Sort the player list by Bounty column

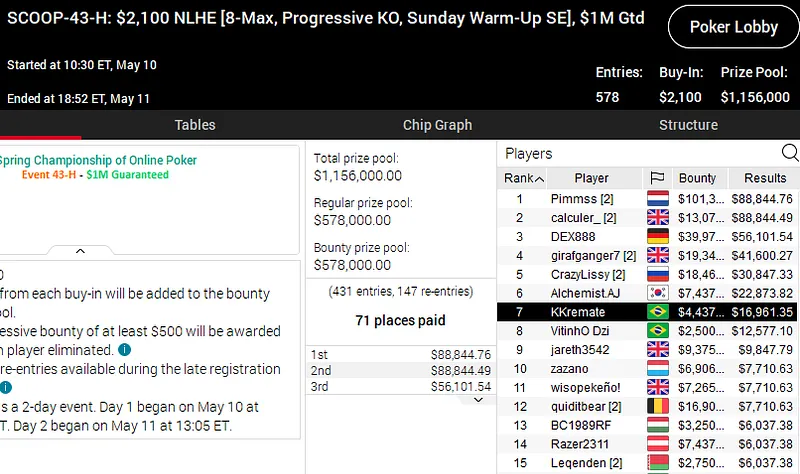click(x=697, y=178)
